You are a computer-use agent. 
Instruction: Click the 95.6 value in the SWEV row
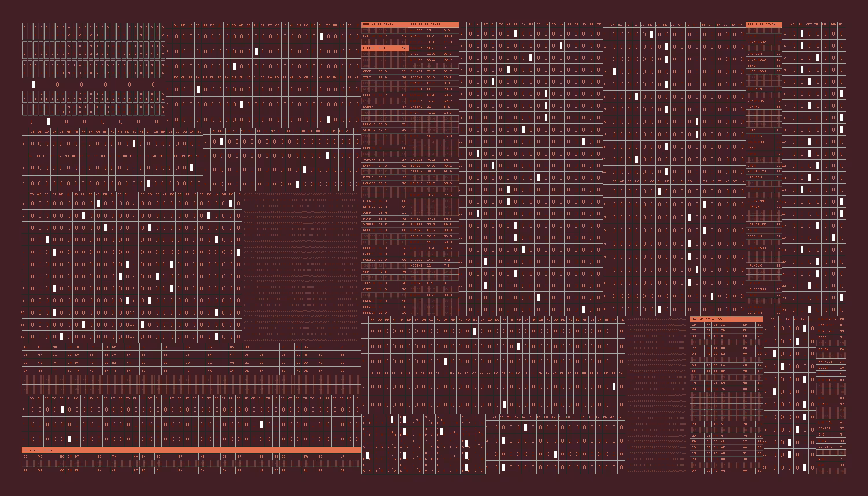point(448,54)
